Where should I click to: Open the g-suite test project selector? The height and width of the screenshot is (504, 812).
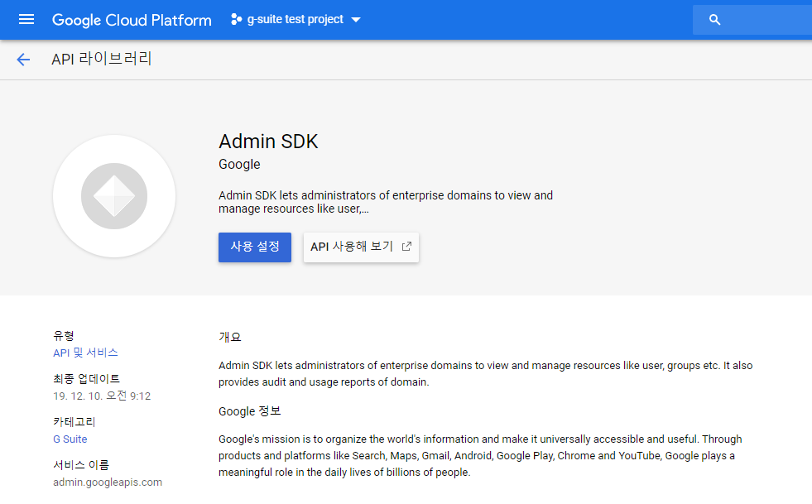[x=295, y=20]
